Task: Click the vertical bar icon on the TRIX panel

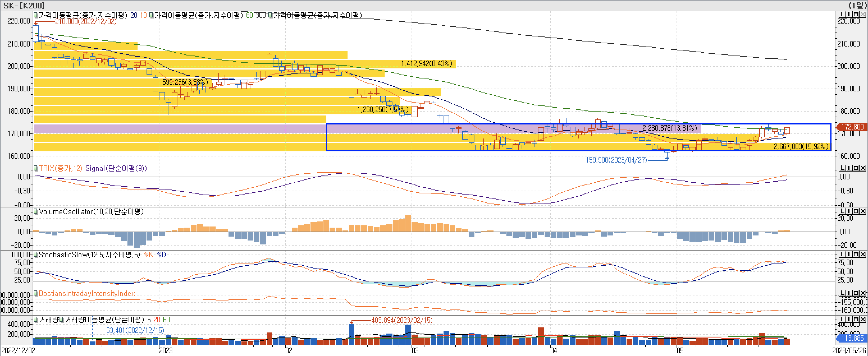Action: click(x=849, y=168)
